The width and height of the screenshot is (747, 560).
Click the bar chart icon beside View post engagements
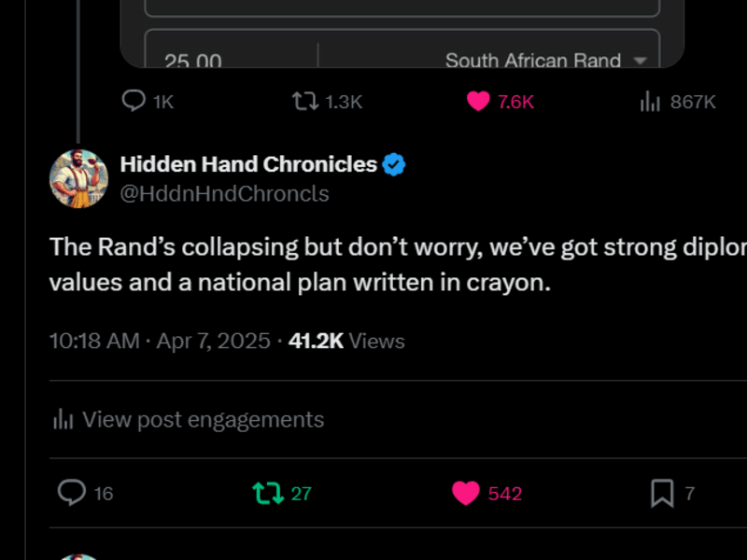[x=63, y=419]
